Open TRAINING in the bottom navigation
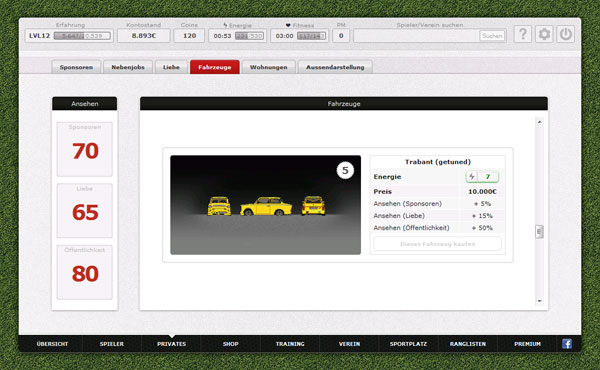The width and height of the screenshot is (600, 370). pos(290,344)
